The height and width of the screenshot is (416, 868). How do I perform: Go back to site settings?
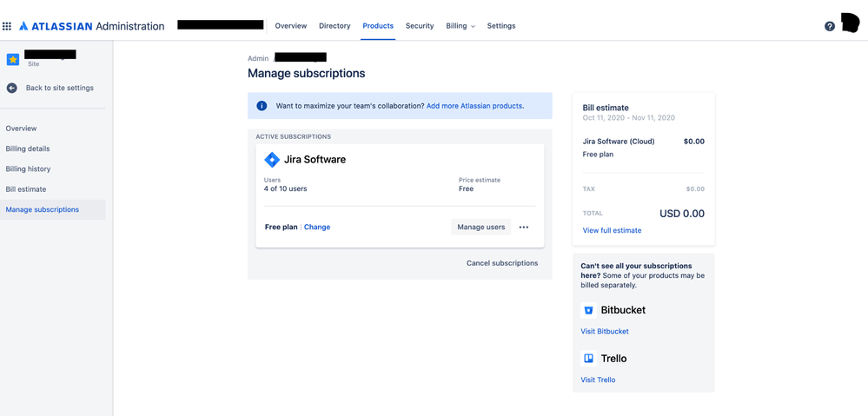tap(60, 88)
